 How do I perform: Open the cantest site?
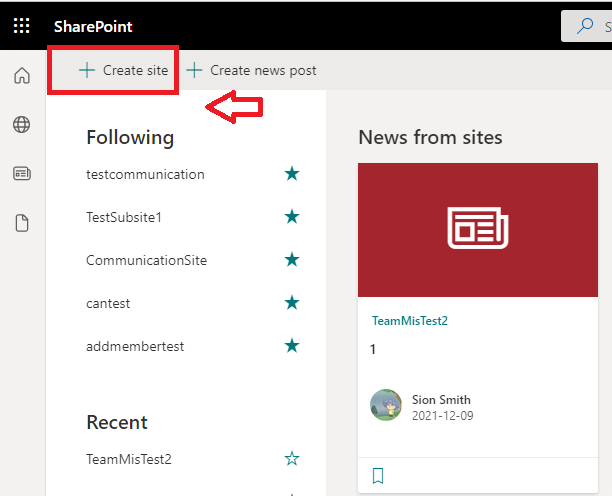click(108, 303)
